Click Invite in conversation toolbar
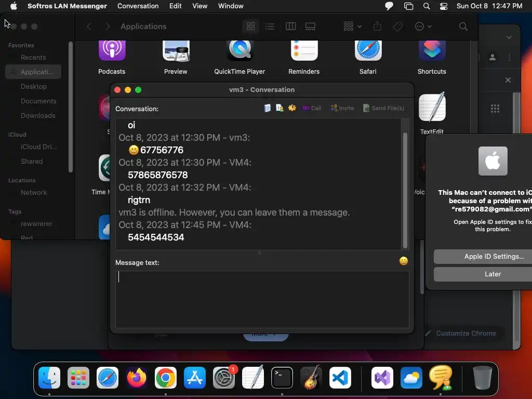The height and width of the screenshot is (399, 532). click(342, 108)
